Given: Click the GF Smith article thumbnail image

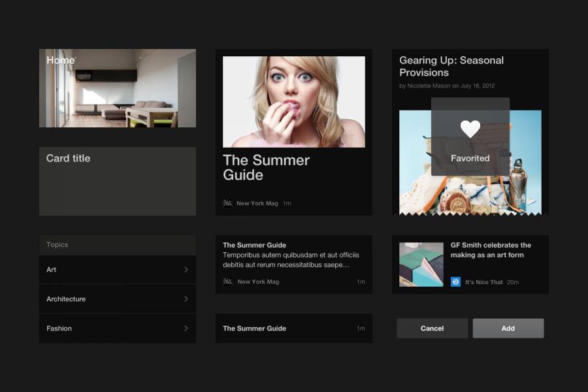Looking at the screenshot, I should (x=421, y=265).
